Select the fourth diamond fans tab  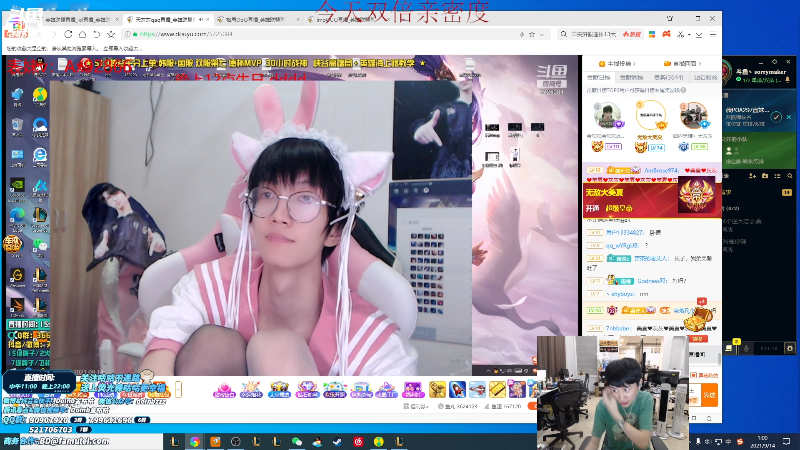(705, 78)
